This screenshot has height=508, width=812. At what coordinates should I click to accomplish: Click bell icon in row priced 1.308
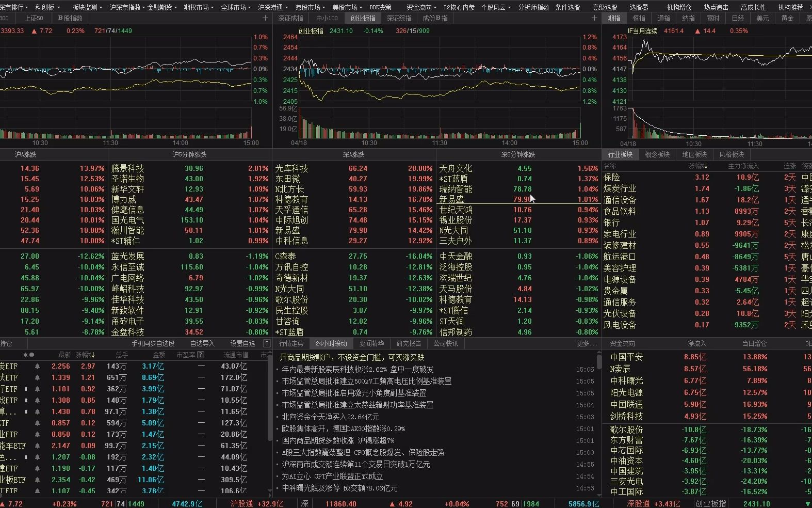[x=38, y=400]
